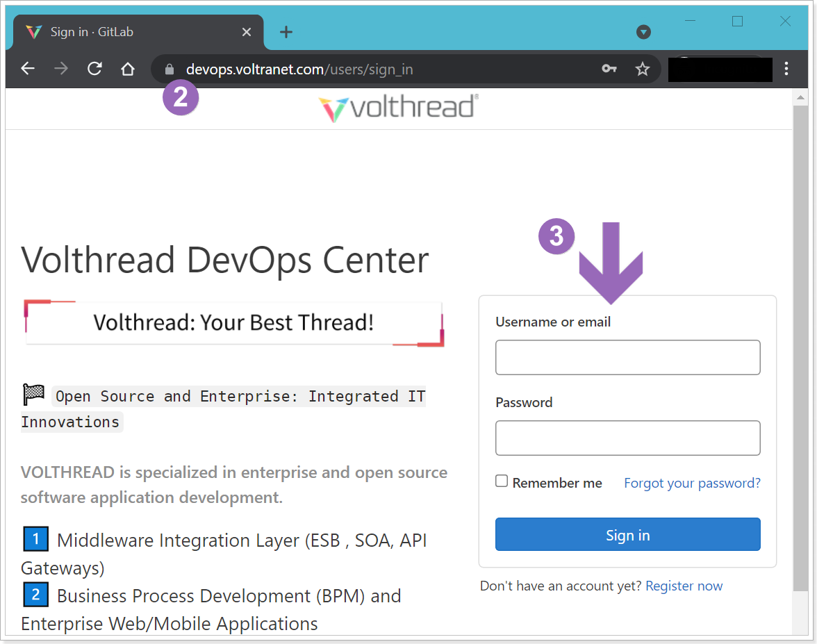Click the browser forward arrow
This screenshot has height=644, width=817.
61,69
